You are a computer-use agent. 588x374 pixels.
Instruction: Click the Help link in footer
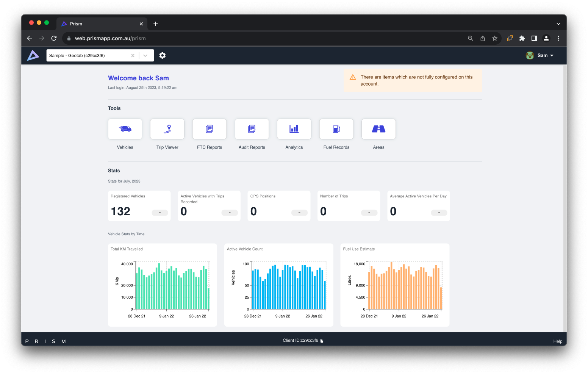(557, 341)
